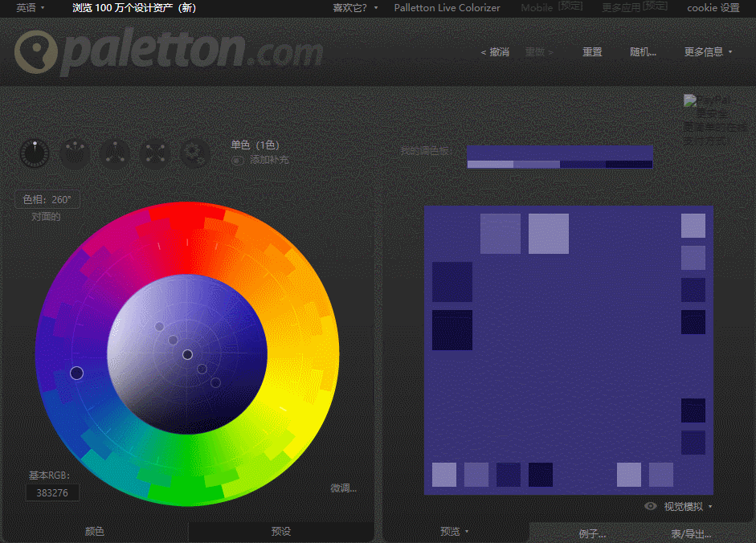
Task: Open the 喜欢它? dropdown
Action: click(x=355, y=8)
